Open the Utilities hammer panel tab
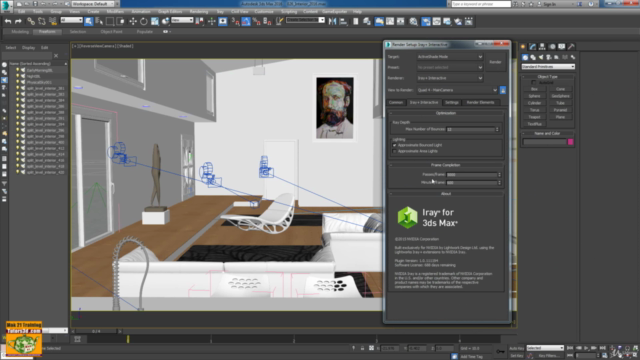This screenshot has height=360, width=640. [571, 47]
